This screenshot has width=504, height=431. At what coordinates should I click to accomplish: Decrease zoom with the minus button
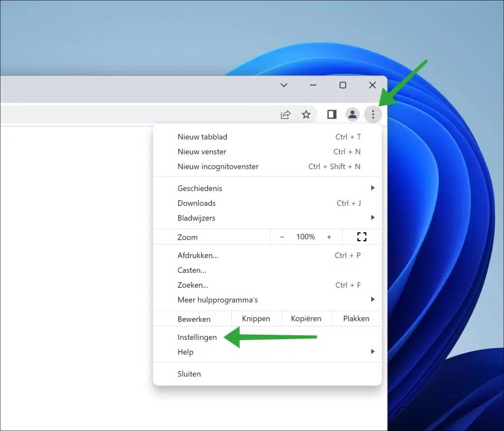(282, 237)
